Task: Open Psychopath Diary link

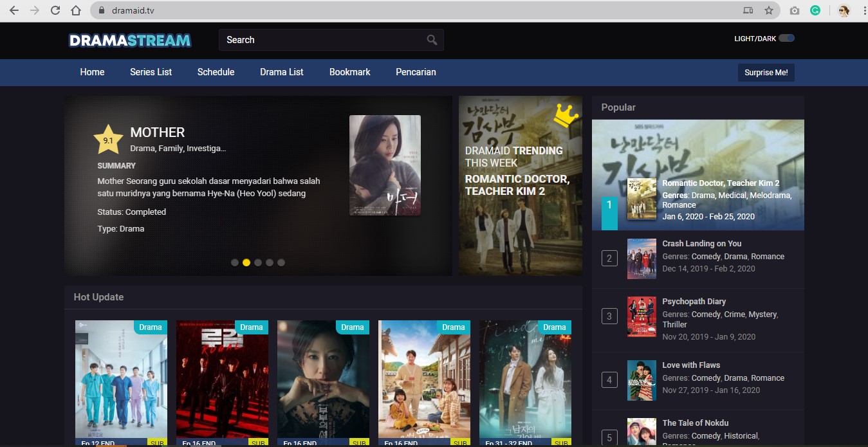Action: [x=694, y=302]
